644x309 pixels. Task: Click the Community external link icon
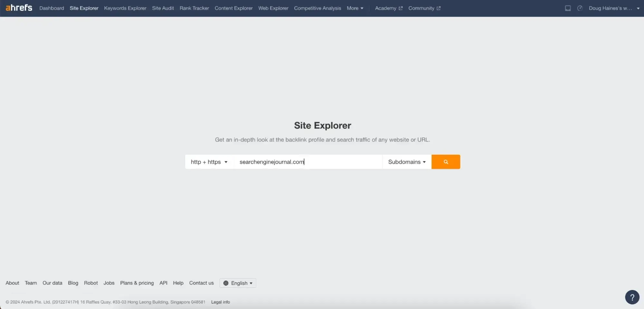point(438,8)
